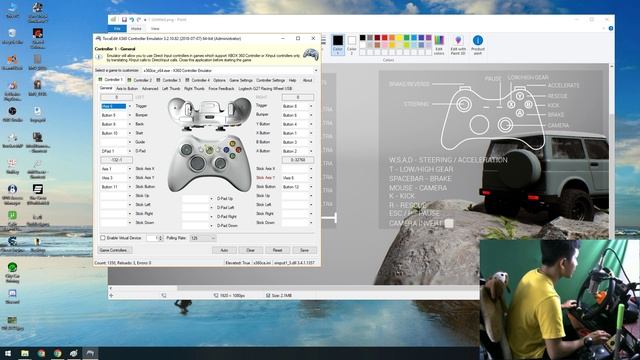The width and height of the screenshot is (640, 360).
Task: Click Save button in emulator
Action: coord(304,250)
